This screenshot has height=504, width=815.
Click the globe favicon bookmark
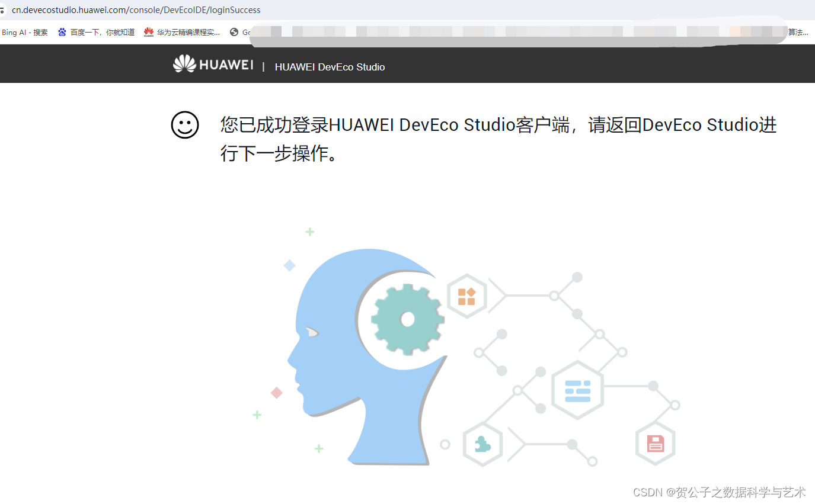click(234, 33)
